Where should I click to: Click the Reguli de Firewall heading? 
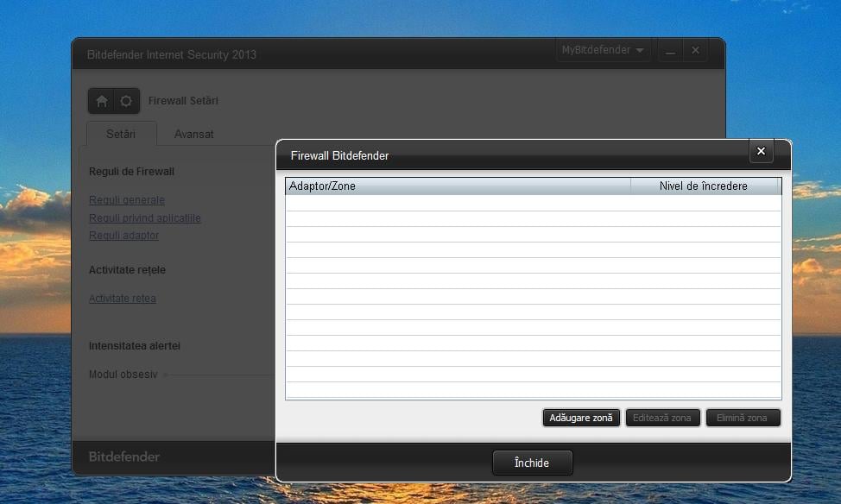click(131, 172)
